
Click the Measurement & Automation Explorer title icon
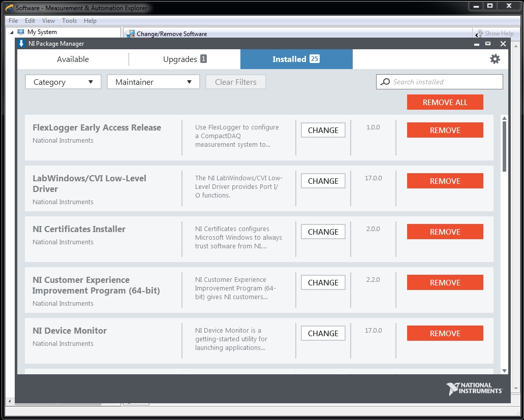click(9, 8)
